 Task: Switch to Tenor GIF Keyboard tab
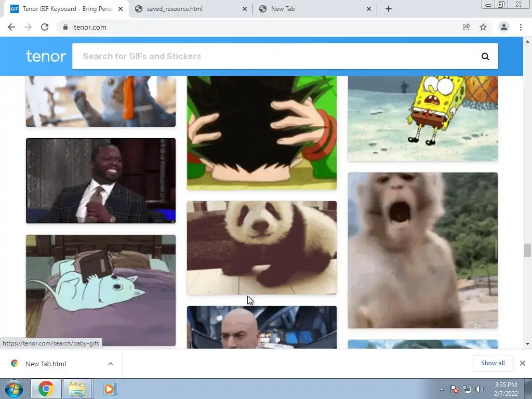click(x=66, y=9)
